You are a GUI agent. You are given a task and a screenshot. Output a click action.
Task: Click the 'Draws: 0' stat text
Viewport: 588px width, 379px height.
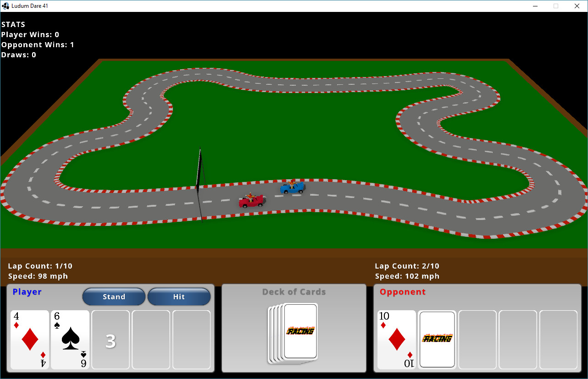tap(19, 55)
